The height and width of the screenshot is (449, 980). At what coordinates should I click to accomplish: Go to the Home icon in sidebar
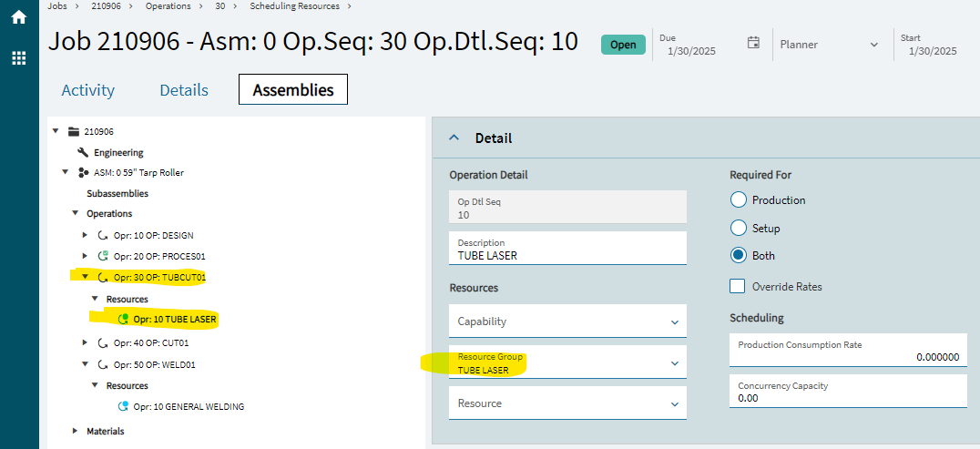19,17
